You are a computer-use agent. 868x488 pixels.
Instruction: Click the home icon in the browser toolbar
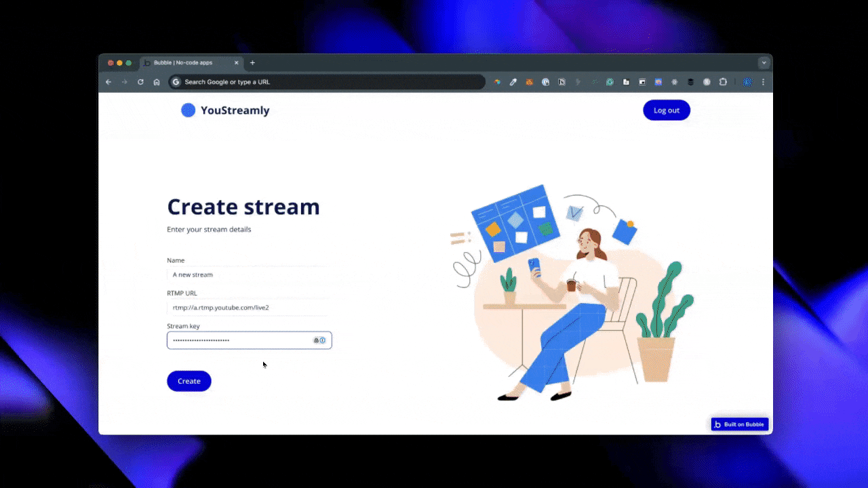(x=157, y=82)
